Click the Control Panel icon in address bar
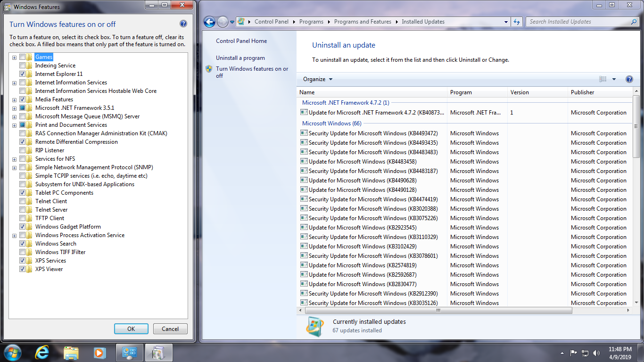The height and width of the screenshot is (362, 644). [x=241, y=22]
